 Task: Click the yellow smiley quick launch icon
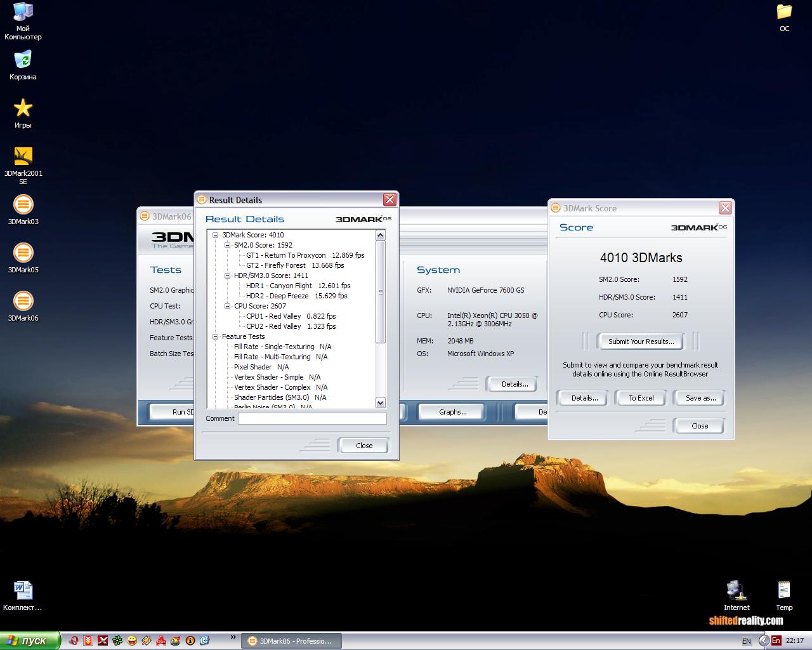tap(132, 640)
